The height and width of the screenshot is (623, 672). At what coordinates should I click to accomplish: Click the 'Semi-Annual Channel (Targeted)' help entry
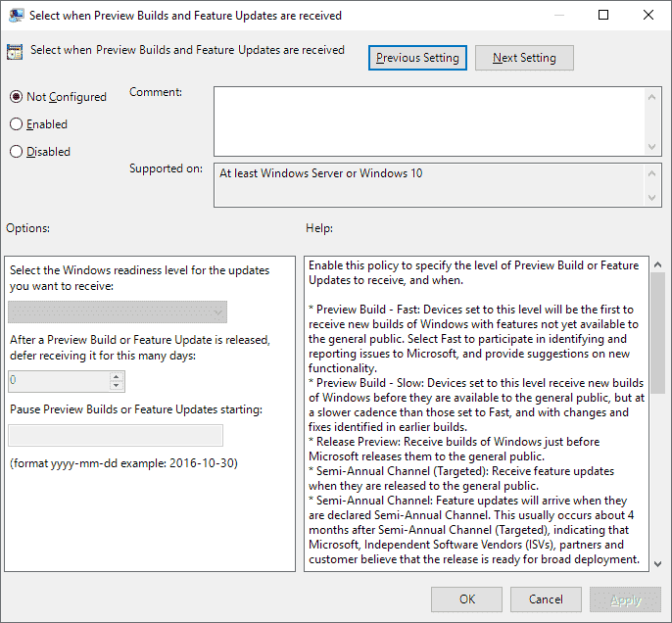pyautogui.click(x=461, y=478)
